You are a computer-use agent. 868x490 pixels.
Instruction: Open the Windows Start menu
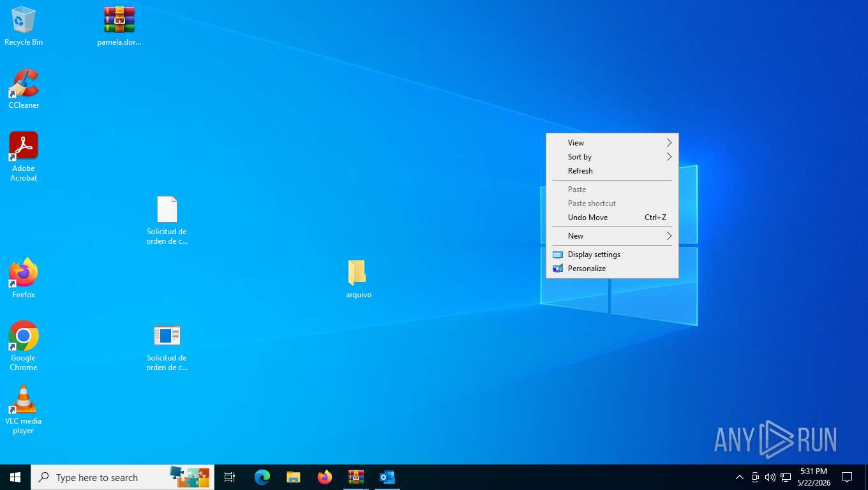point(15,477)
